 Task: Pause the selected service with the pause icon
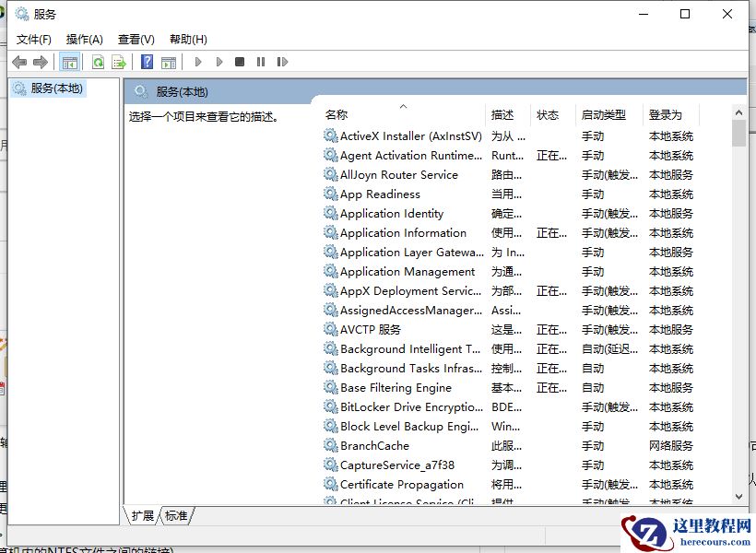[261, 62]
